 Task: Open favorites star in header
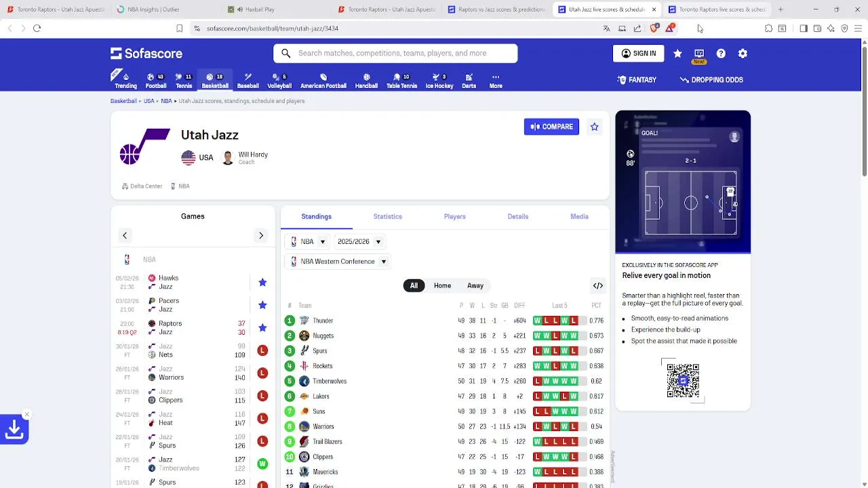point(677,54)
